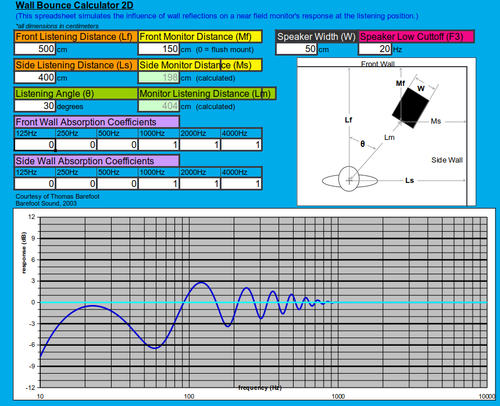The width and height of the screenshot is (500, 406).
Task: Click the Side Wall label in diagram
Action: click(x=447, y=160)
